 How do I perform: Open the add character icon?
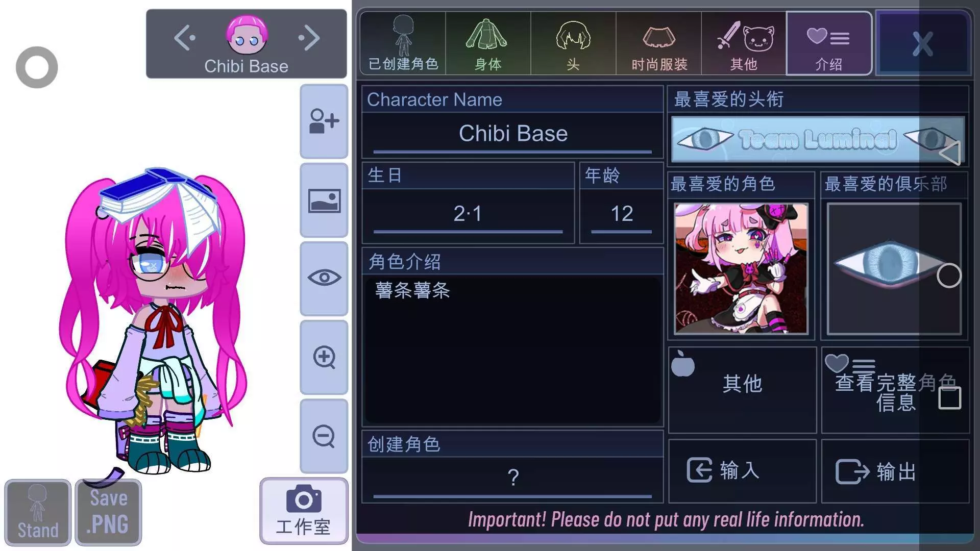coord(324,121)
